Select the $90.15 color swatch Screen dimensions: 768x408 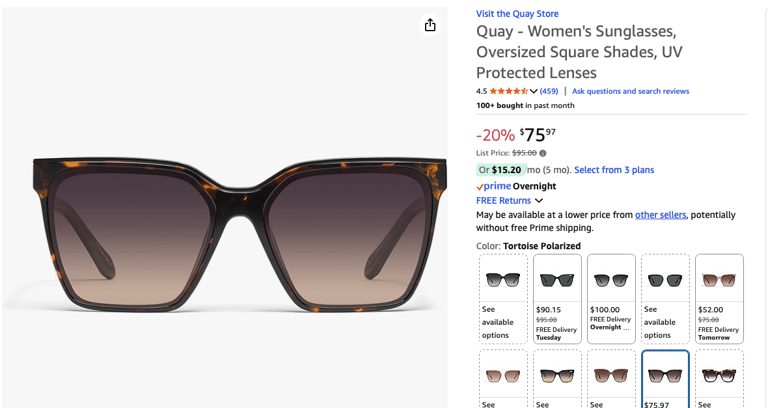coord(557,298)
